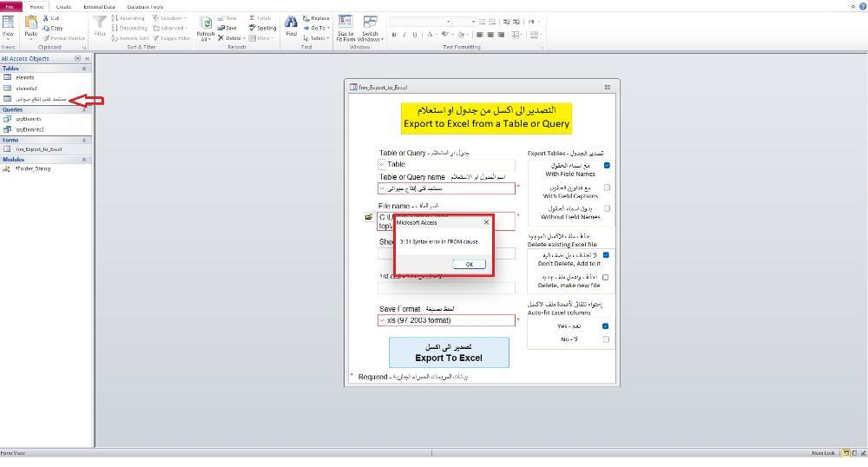Open the File tab
This screenshot has height=467, width=868.
point(10,7)
